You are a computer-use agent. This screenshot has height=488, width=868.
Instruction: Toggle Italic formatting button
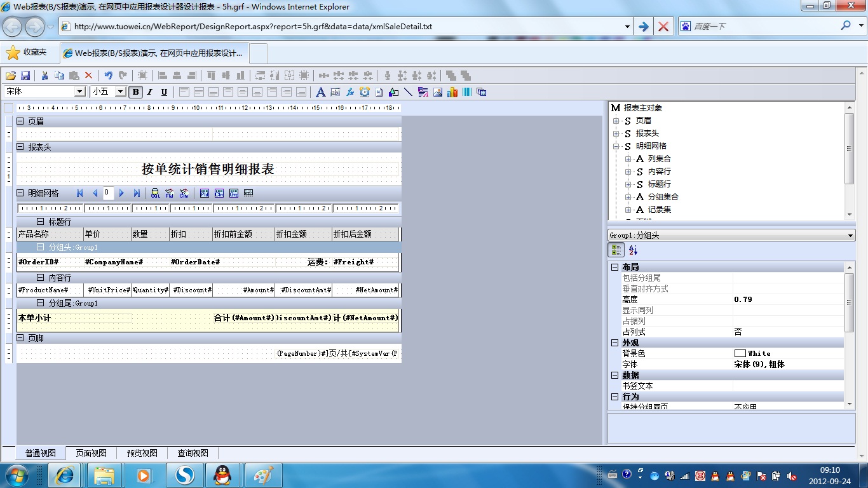[x=150, y=92]
